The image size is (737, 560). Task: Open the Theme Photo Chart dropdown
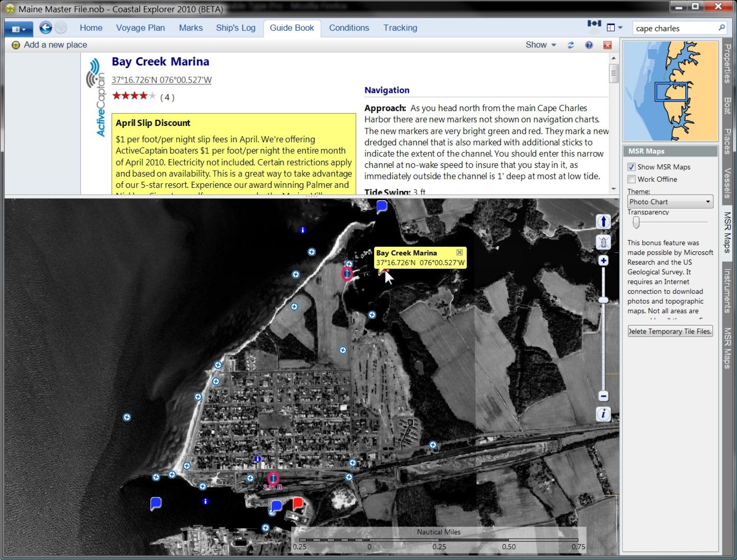pyautogui.click(x=670, y=202)
